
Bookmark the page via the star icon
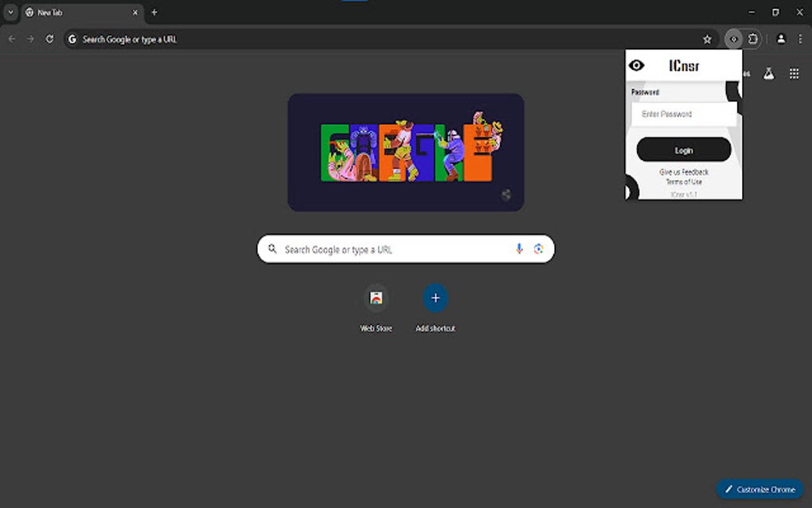(708, 38)
